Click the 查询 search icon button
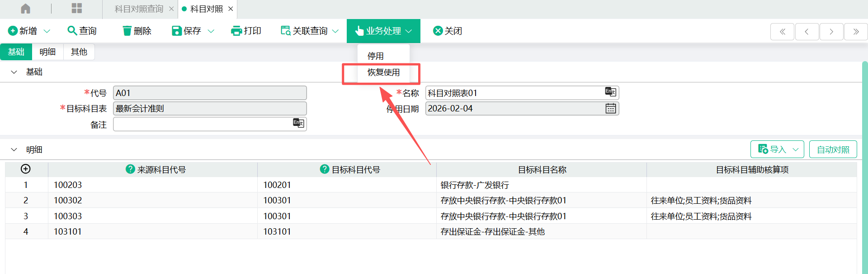This screenshot has width=868, height=274. [72, 30]
